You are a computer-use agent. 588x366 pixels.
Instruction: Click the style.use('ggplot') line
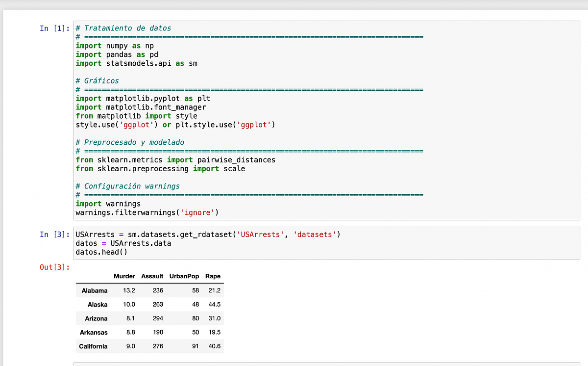click(x=175, y=125)
